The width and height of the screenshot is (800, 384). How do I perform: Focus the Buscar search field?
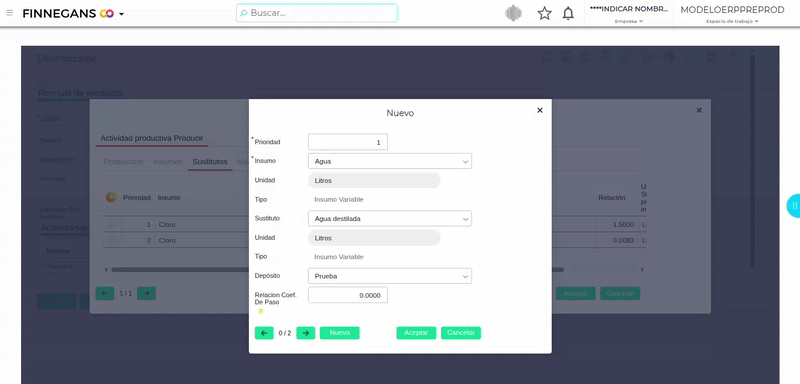pos(316,13)
